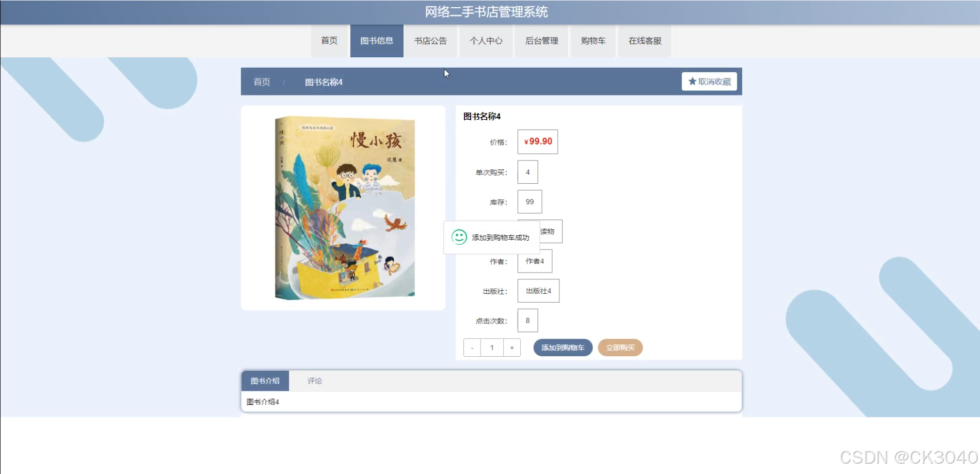This screenshot has width=980, height=474.
Task: Go to 书店公告 tab
Action: pyautogui.click(x=430, y=41)
